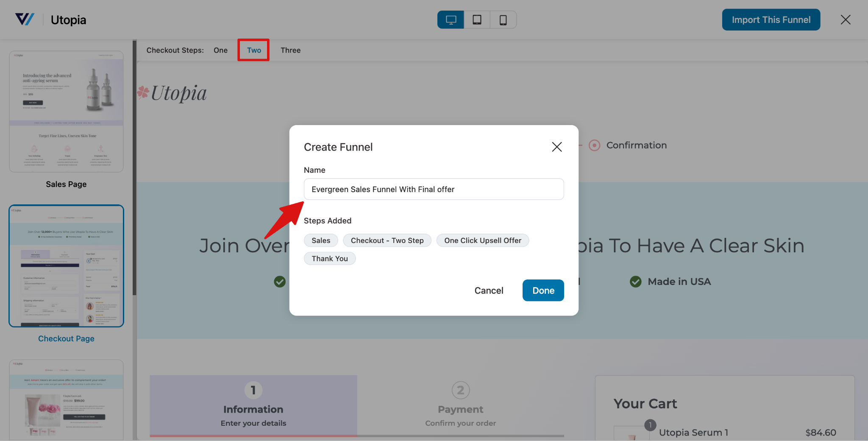The width and height of the screenshot is (868, 441).
Task: Click the green check beside Made in USA
Action: coord(635,282)
